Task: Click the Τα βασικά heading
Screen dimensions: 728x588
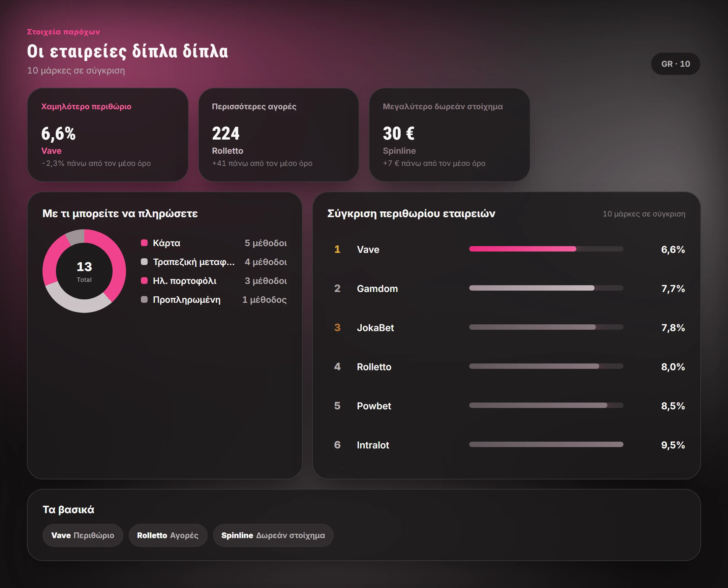Action: coord(68,509)
